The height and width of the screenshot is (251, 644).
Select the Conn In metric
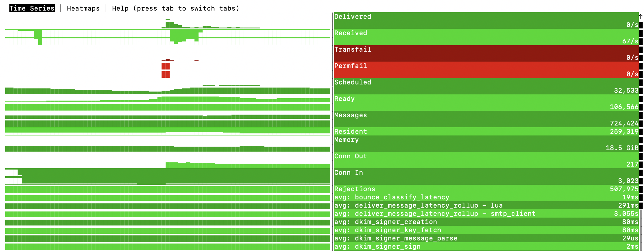tap(485, 177)
